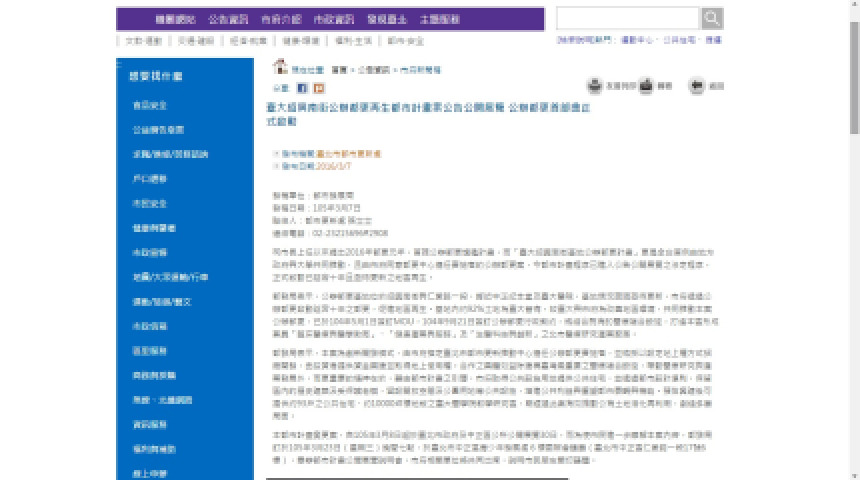This screenshot has height=480, width=860.
Task: Click the forward article icon
Action: (x=646, y=86)
